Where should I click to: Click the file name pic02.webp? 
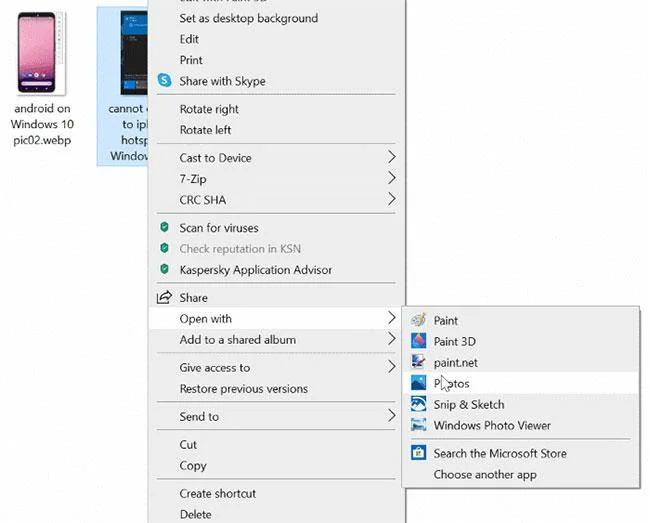pyautogui.click(x=42, y=140)
